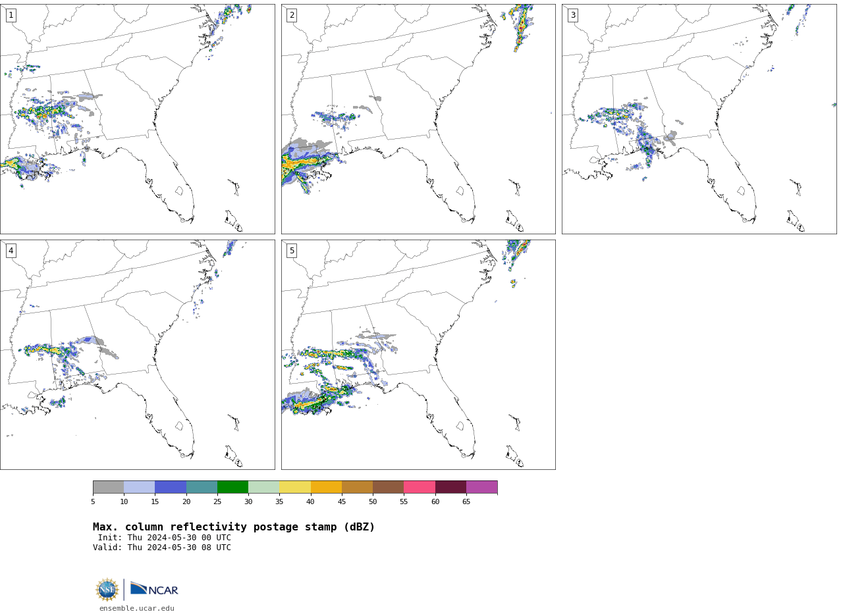
Task: Click the pale green 30-35 dBZ swatch
Action: pos(263,487)
